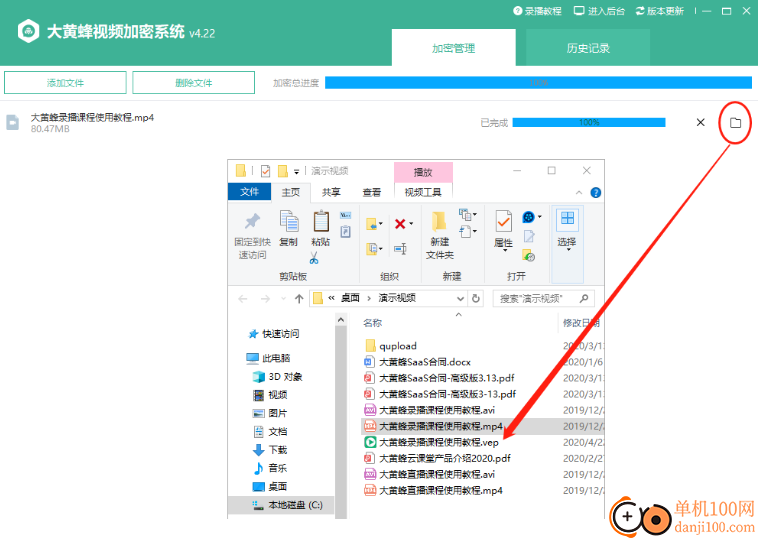The width and height of the screenshot is (758, 538).
Task: Click the 删除文件 button
Action: [193, 83]
